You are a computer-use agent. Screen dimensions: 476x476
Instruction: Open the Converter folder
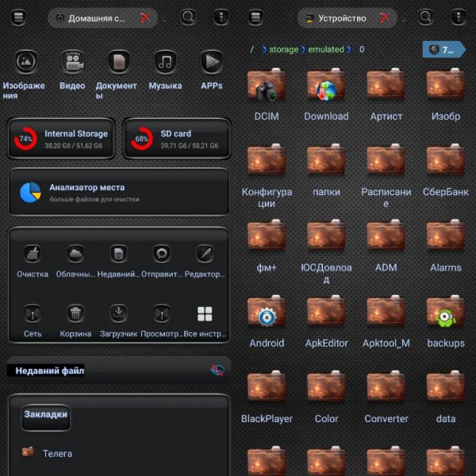pyautogui.click(x=386, y=387)
